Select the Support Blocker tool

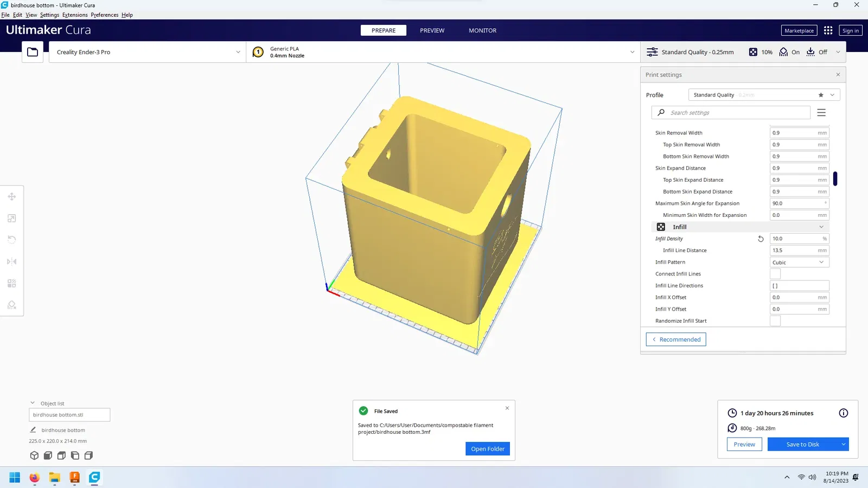click(x=12, y=305)
